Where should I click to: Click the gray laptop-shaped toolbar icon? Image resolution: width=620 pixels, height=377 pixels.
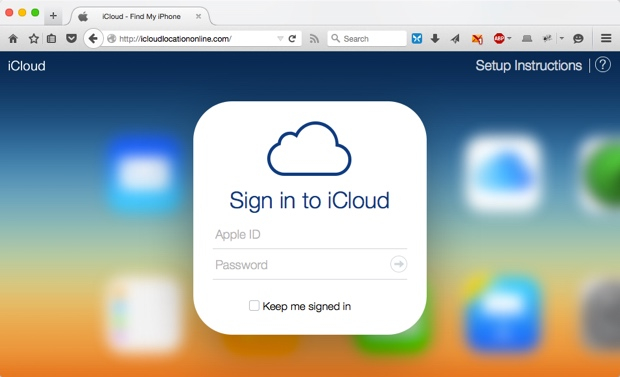point(527,39)
